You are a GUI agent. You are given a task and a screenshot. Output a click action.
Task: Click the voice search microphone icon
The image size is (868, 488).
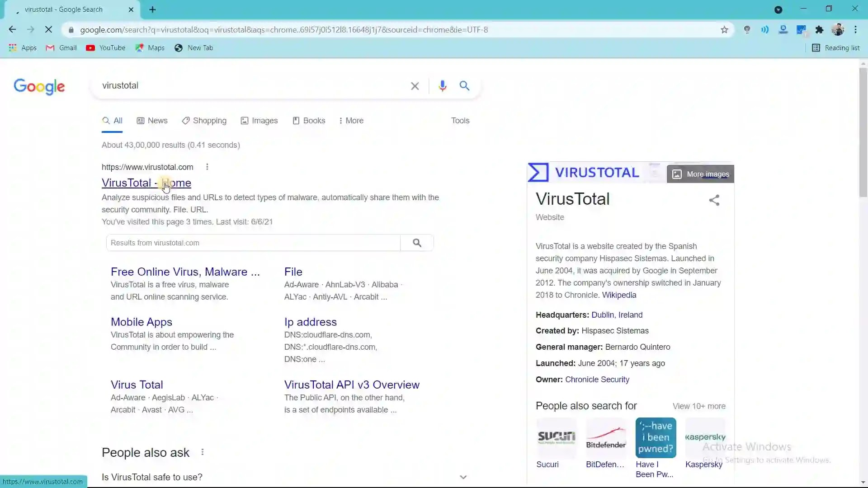click(x=442, y=85)
